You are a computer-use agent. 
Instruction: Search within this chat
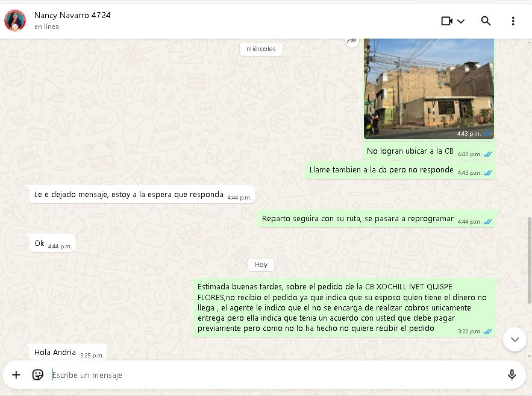[x=486, y=21]
